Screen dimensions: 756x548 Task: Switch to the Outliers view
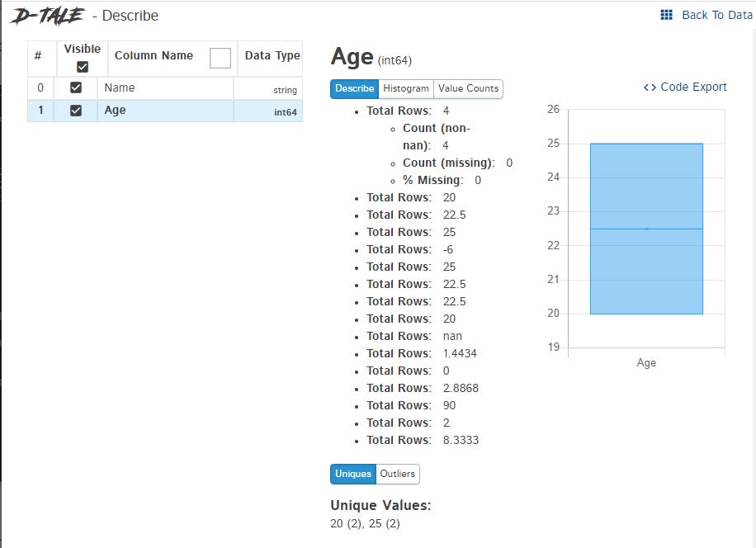pyautogui.click(x=397, y=474)
